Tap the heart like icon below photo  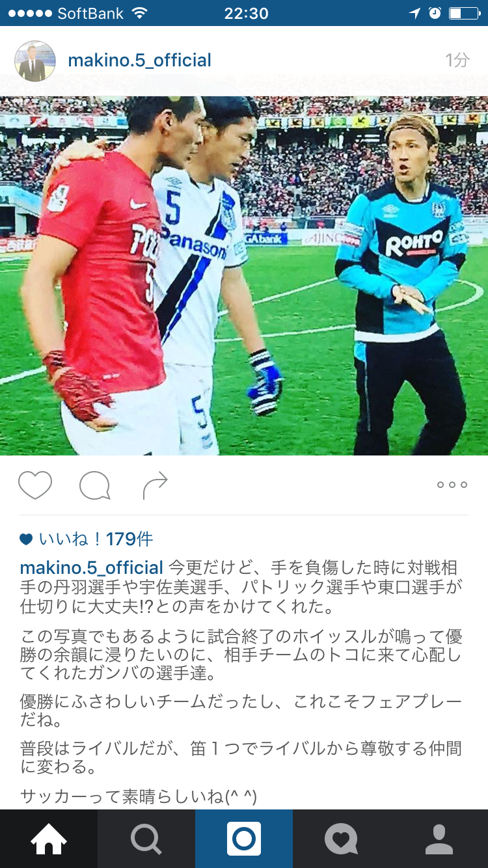[x=35, y=485]
